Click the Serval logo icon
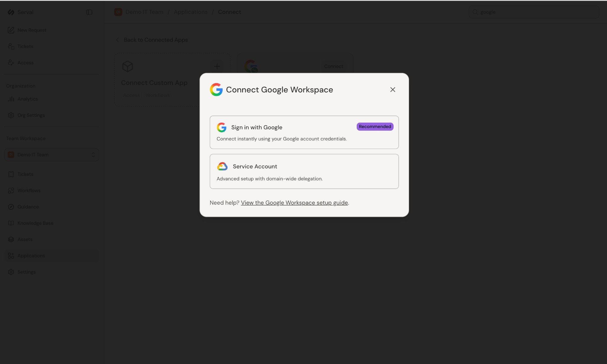The height and width of the screenshot is (364, 607). 11,12
